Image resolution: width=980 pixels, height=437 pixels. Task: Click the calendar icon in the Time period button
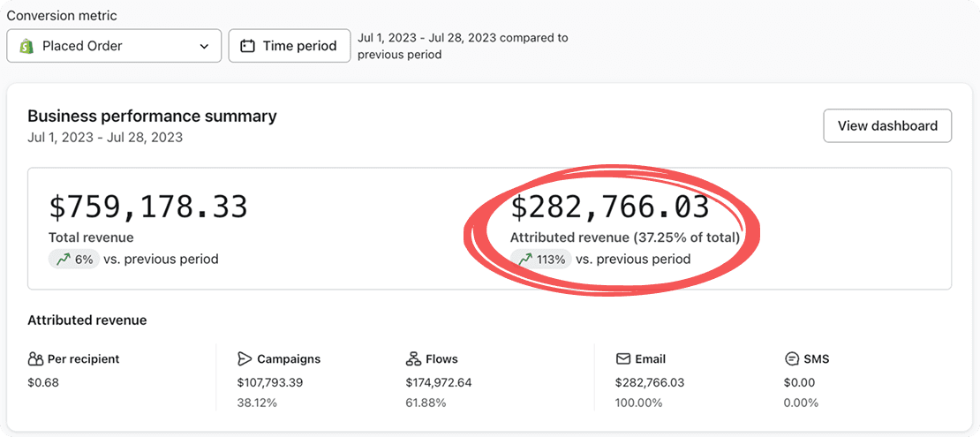(x=247, y=46)
